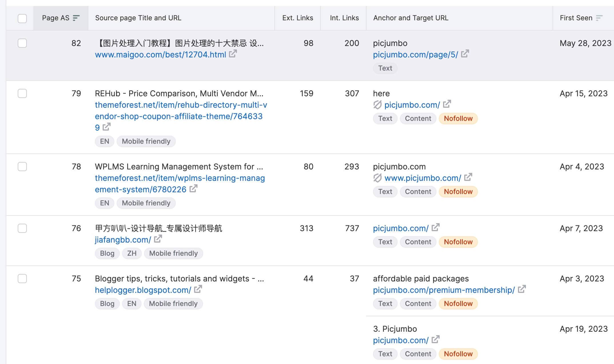The image size is (614, 364).
Task: Open themeforest wplms-learning-management link
Action: pos(180,184)
